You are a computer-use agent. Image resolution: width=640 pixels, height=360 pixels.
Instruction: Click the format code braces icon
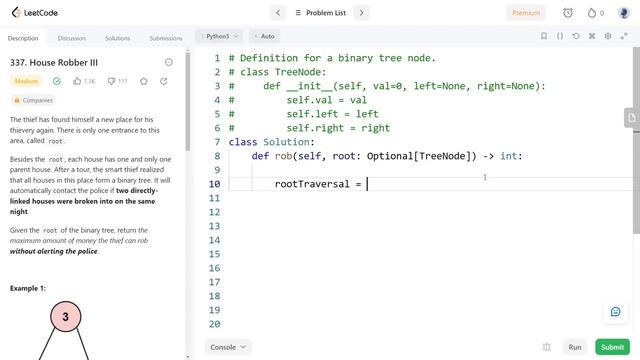click(x=560, y=36)
